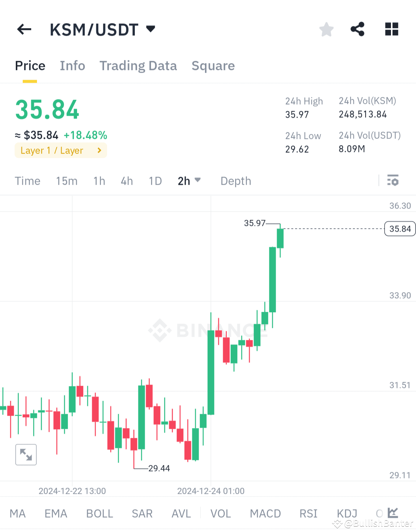Select the MACD indicator

265,513
